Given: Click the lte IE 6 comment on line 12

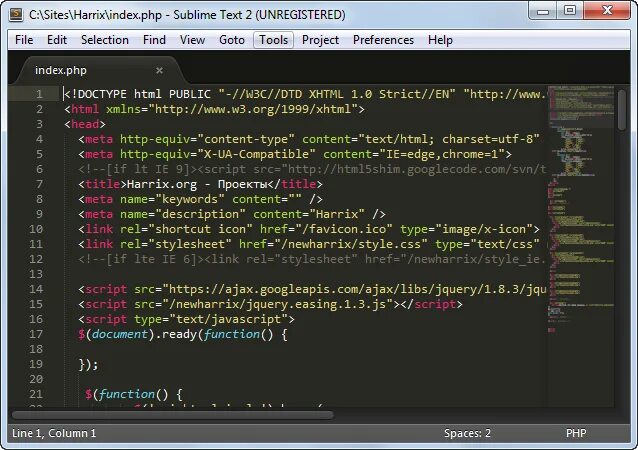Looking at the screenshot, I should pyautogui.click(x=312, y=259).
